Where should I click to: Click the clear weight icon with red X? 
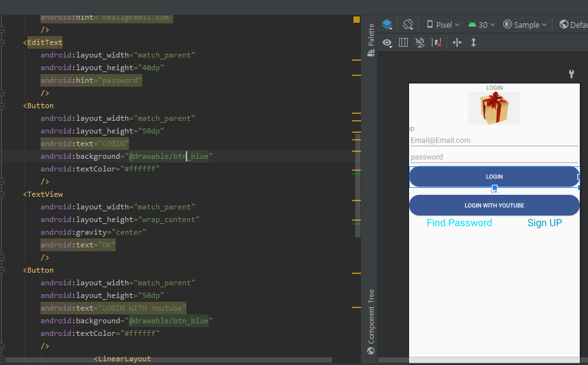tap(436, 42)
